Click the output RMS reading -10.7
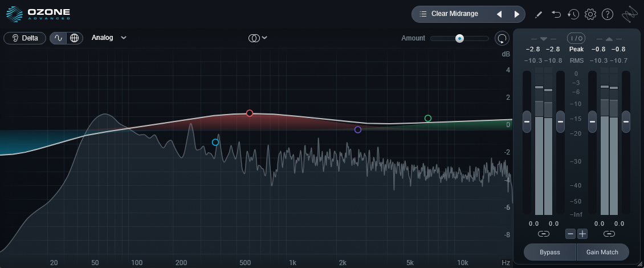 point(618,60)
